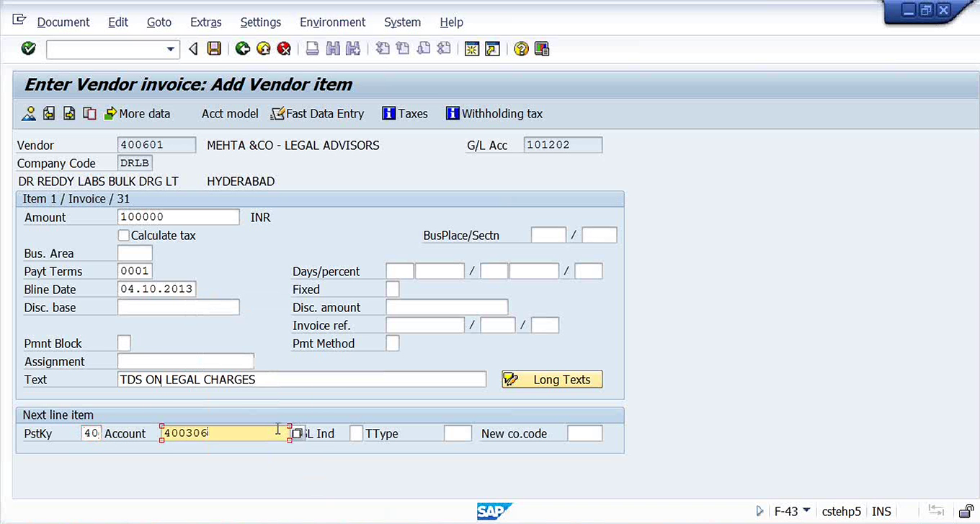Viewport: 980px width, 524px height.
Task: Click the Acct model button
Action: pyautogui.click(x=230, y=113)
